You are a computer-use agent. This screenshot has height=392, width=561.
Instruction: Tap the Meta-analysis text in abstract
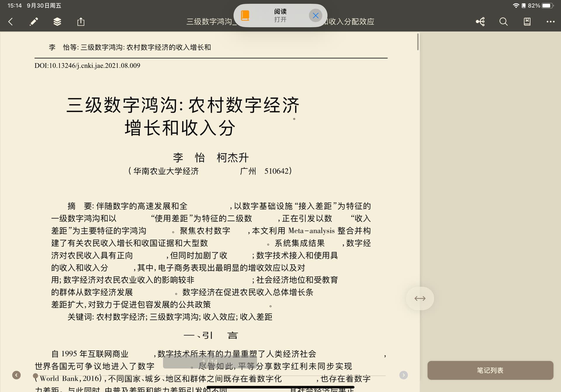point(311,231)
